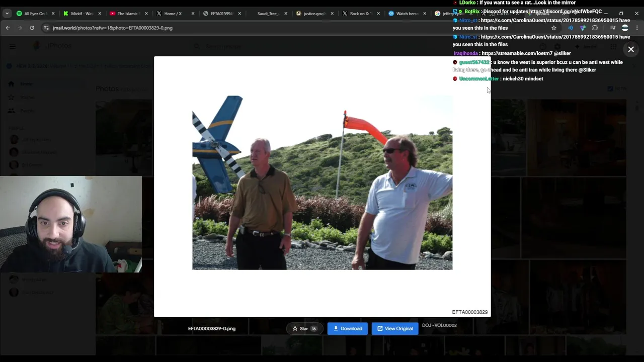Click the DOJ • VOL00002 label
Viewport: 644px width, 362px height.
pyautogui.click(x=439, y=325)
